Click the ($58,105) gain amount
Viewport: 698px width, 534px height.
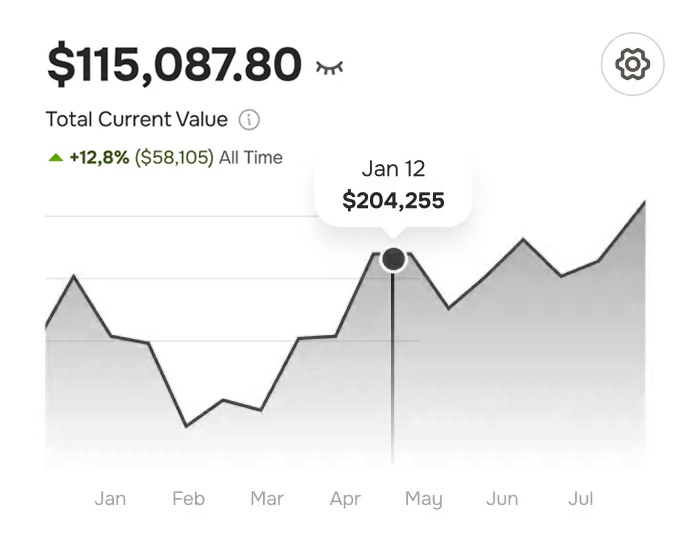click(x=175, y=157)
